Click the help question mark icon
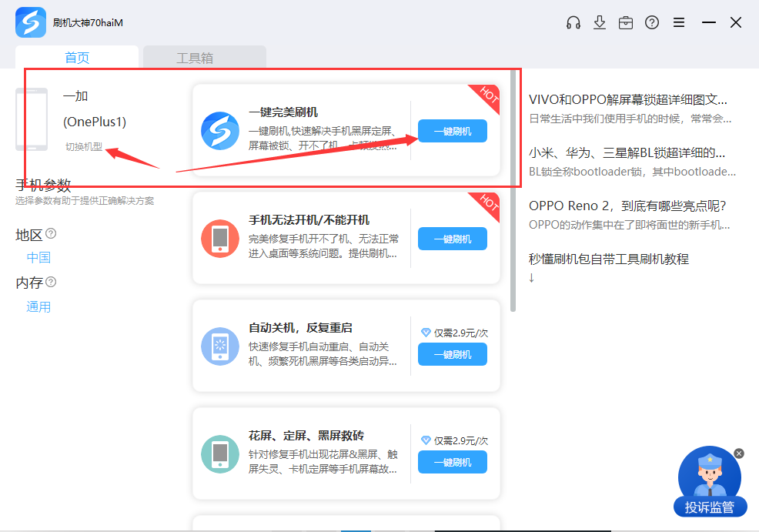The image size is (759, 532). click(x=652, y=22)
